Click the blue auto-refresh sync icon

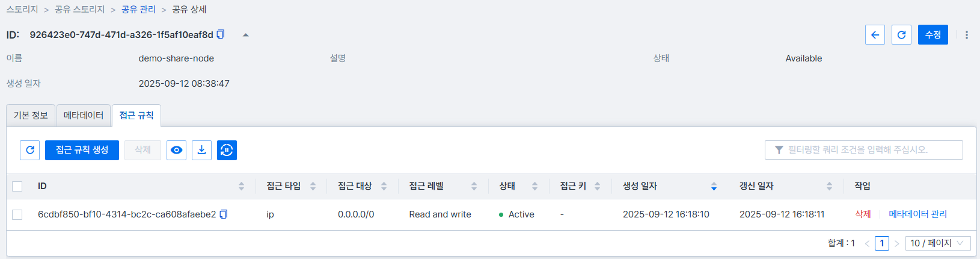coord(227,150)
